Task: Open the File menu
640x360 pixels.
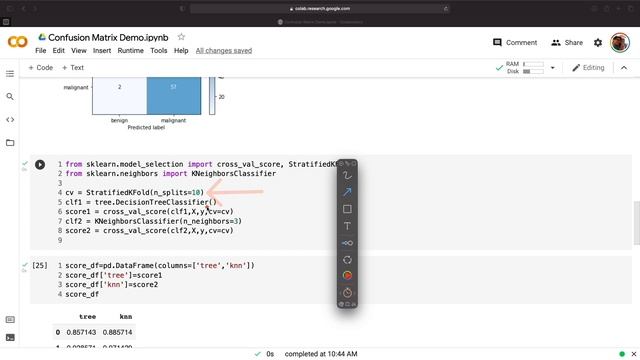Action: (x=41, y=51)
